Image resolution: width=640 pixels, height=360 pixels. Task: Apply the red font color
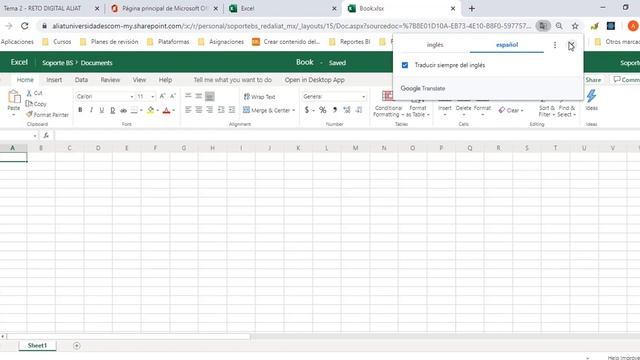tap(166, 110)
